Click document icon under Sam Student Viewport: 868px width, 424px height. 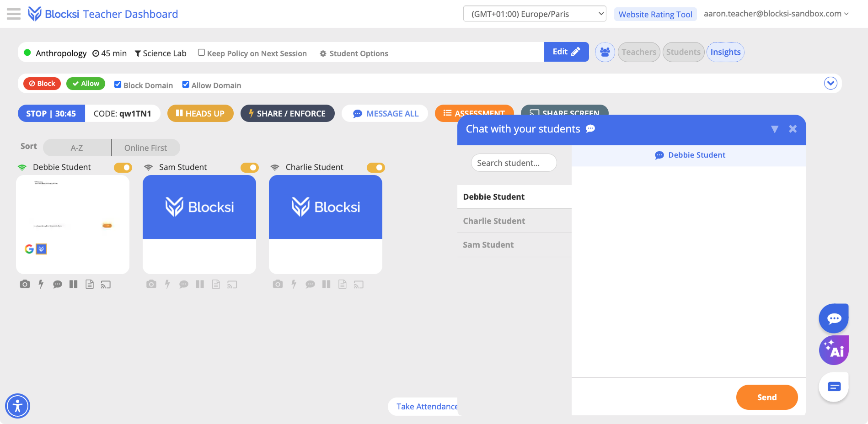coord(216,284)
